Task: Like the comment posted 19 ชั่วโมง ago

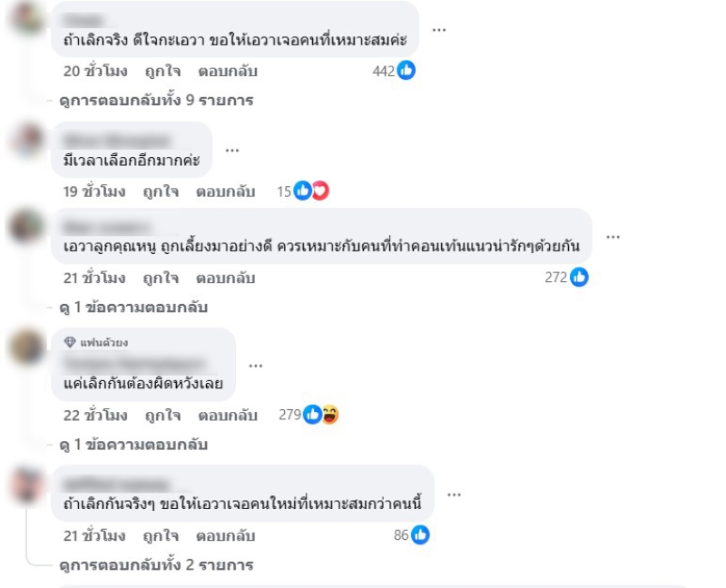Action: pos(161,191)
